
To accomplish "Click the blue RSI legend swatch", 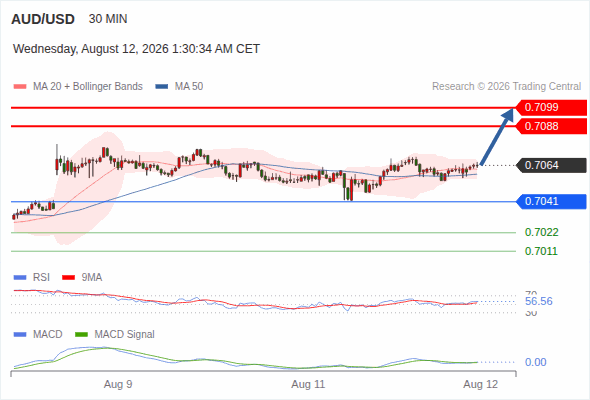I will [x=20, y=278].
